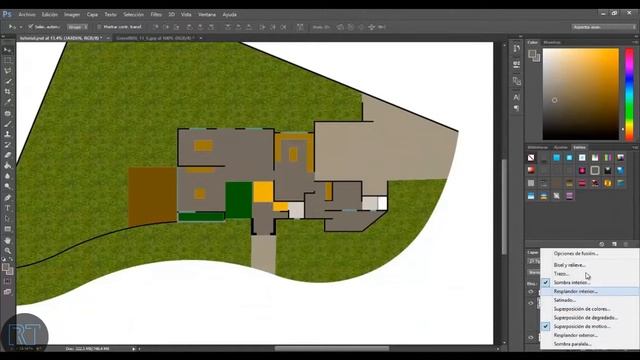This screenshot has width=640, height=360.
Task: Open the Capa menu
Action: [x=92, y=14]
